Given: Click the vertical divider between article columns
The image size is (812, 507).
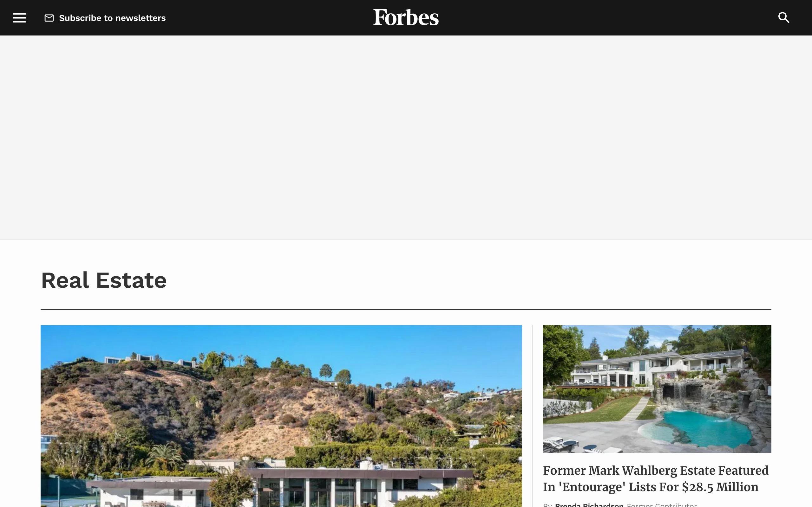Looking at the screenshot, I should pyautogui.click(x=533, y=416).
